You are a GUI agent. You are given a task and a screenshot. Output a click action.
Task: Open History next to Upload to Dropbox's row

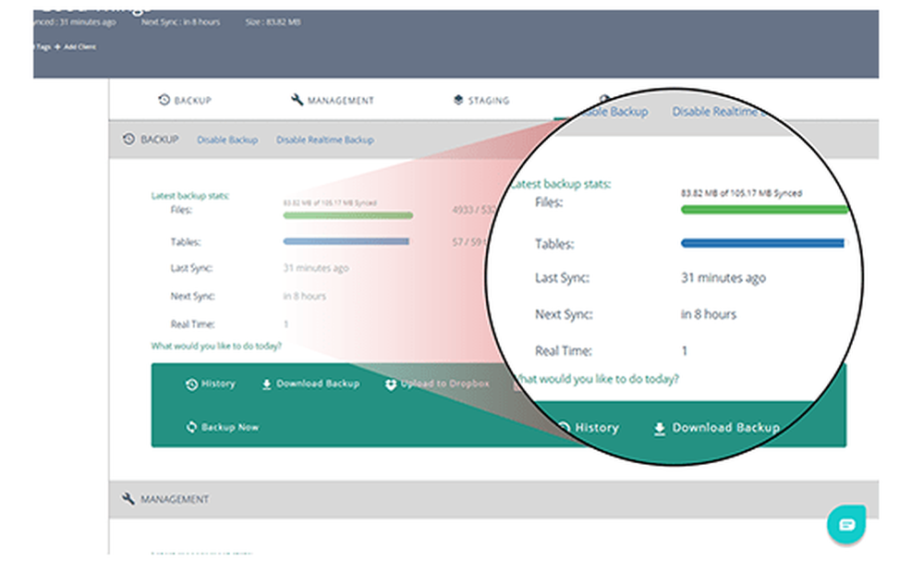coord(211,384)
